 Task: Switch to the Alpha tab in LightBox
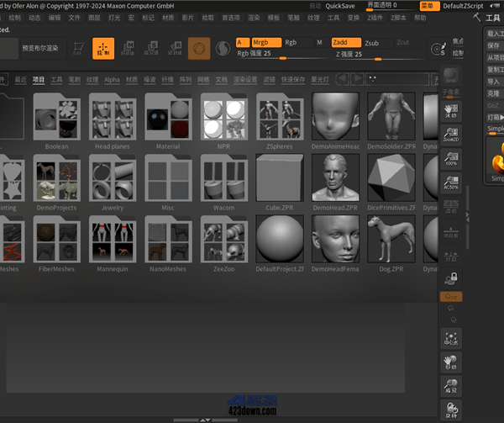click(x=112, y=79)
